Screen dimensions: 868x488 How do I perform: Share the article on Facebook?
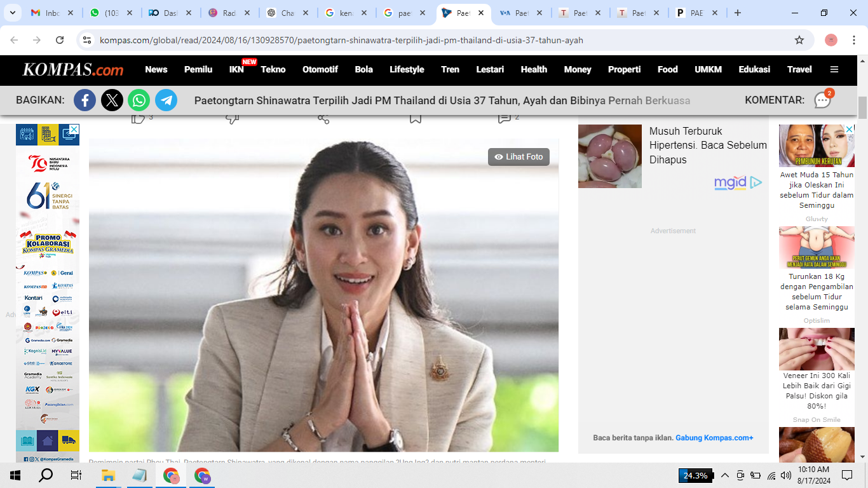(x=85, y=100)
